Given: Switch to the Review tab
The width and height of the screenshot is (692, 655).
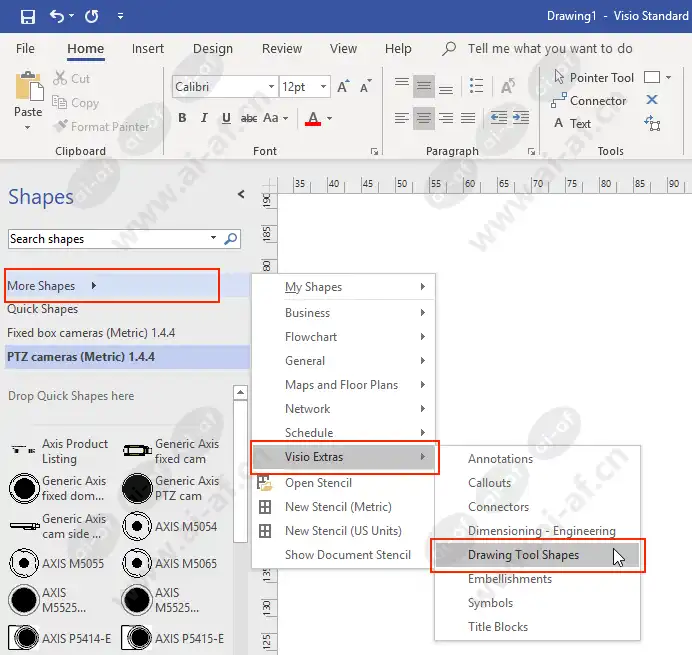Looking at the screenshot, I should [282, 48].
